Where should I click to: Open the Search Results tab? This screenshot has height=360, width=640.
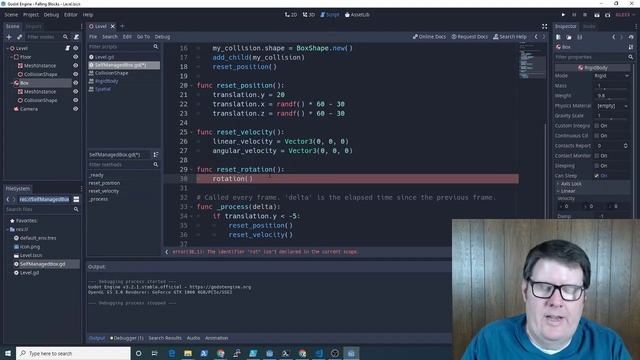165,338
